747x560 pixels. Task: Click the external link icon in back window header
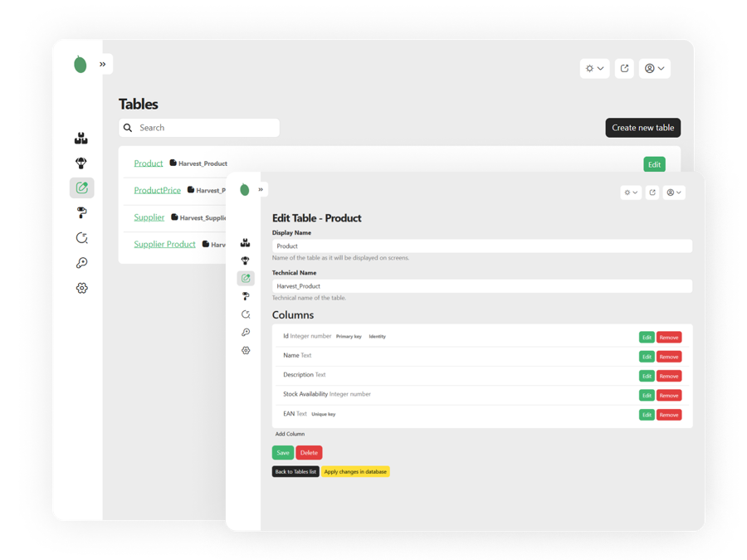(x=624, y=69)
